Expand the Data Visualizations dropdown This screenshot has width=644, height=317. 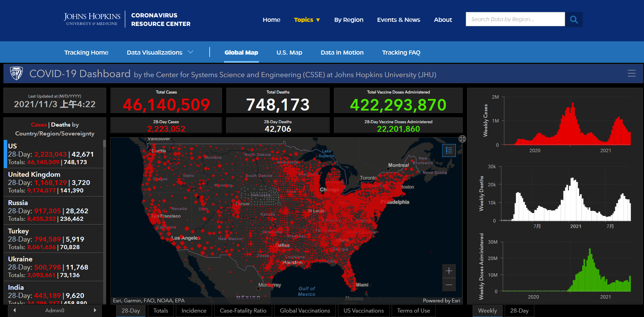tap(160, 53)
